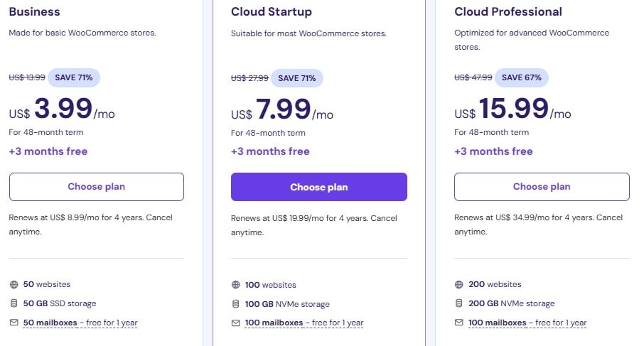644x346 pixels.
Task: Click the globe icon beside 200 websites
Action: pos(459,284)
